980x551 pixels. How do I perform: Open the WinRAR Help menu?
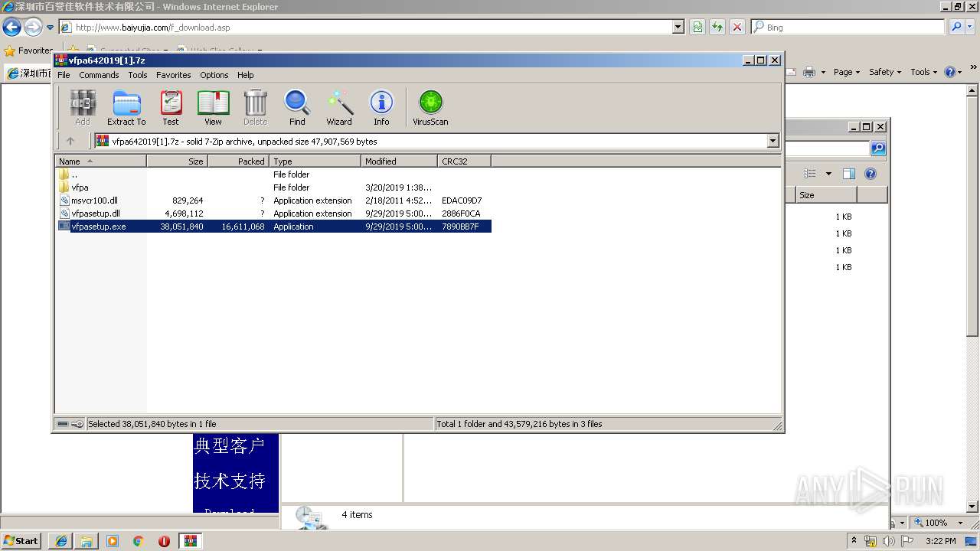pyautogui.click(x=245, y=75)
